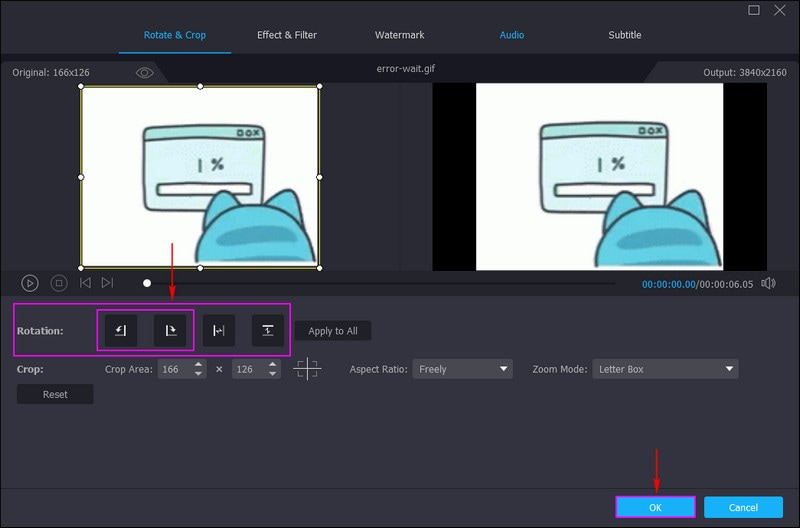Expand the Zoom Mode dropdown
Image resolution: width=800 pixels, height=528 pixels.
[x=665, y=369]
